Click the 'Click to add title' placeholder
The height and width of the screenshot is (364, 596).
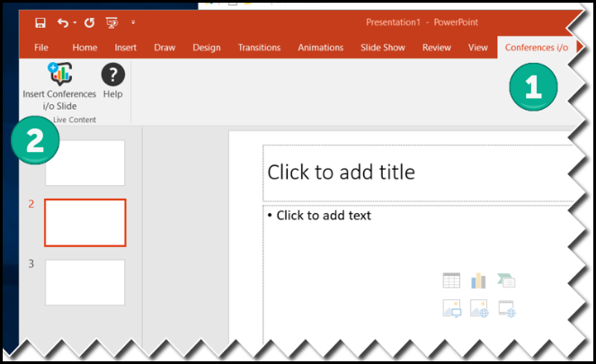(418, 173)
